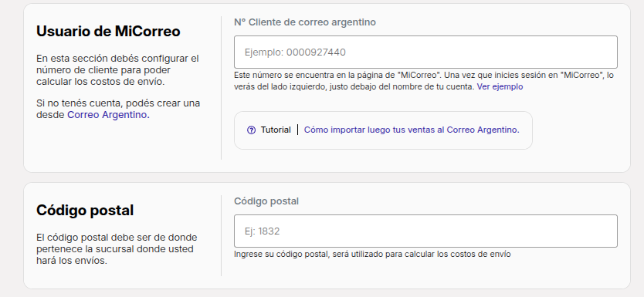Select the Tutorial label text
The height and width of the screenshot is (297, 644).
tap(276, 130)
